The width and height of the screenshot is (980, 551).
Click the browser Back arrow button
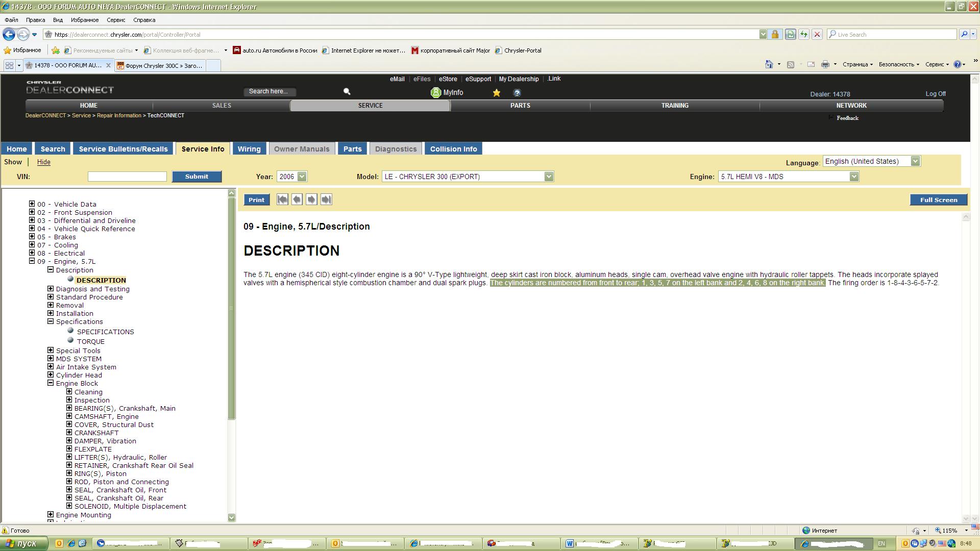[x=9, y=34]
